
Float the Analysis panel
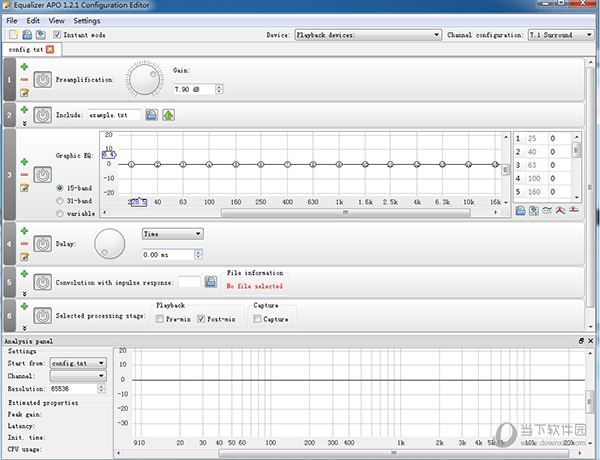coord(581,341)
